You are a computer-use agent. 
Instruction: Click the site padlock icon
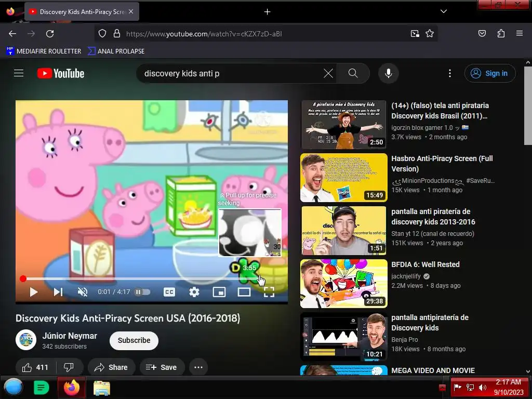point(117,34)
